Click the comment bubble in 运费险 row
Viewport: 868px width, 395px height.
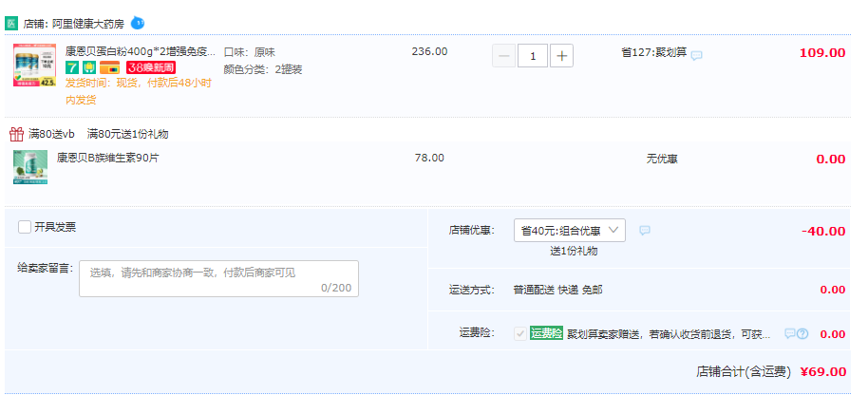790,333
